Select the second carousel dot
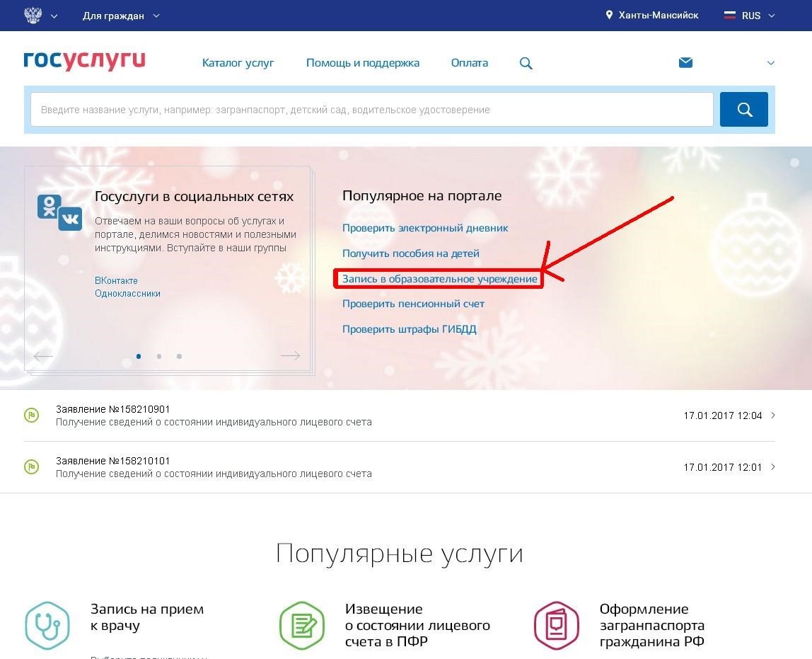 pos(159,356)
